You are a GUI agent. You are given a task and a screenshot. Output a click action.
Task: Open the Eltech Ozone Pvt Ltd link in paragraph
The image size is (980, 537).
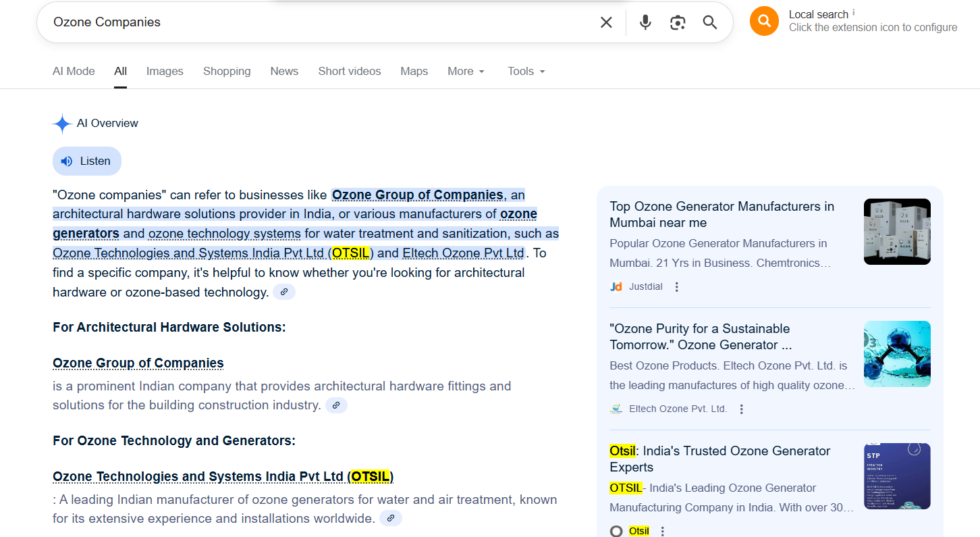point(463,253)
